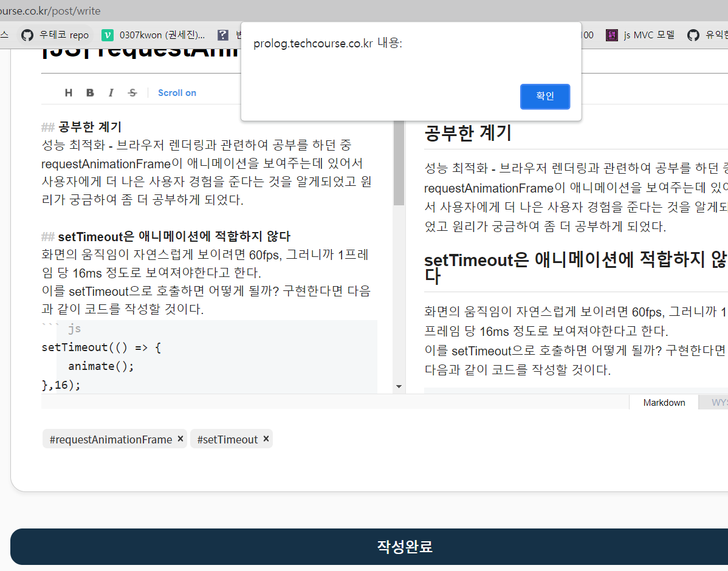
Task: Remove the #requestAnimationFrame tag
Action: pyautogui.click(x=180, y=439)
